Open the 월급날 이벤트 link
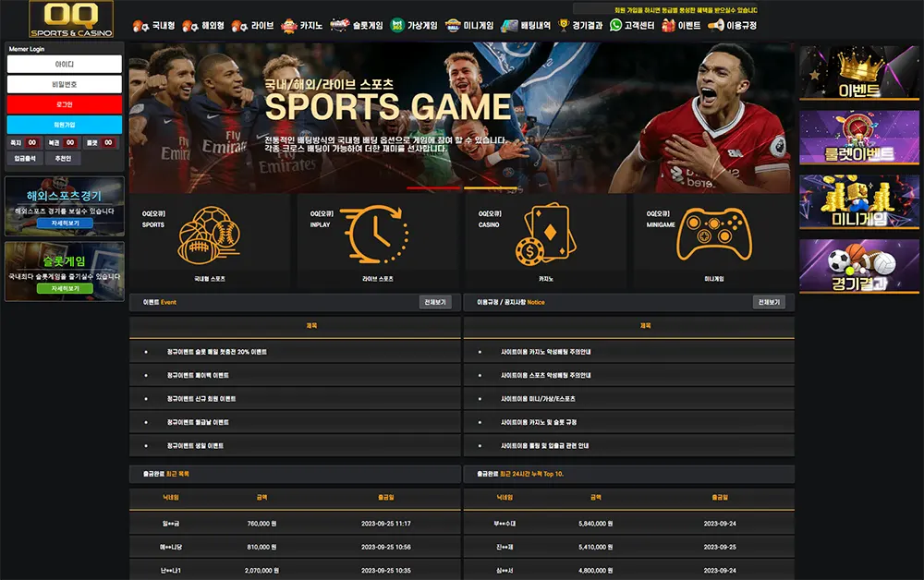Image resolution: width=924 pixels, height=580 pixels. [198, 422]
